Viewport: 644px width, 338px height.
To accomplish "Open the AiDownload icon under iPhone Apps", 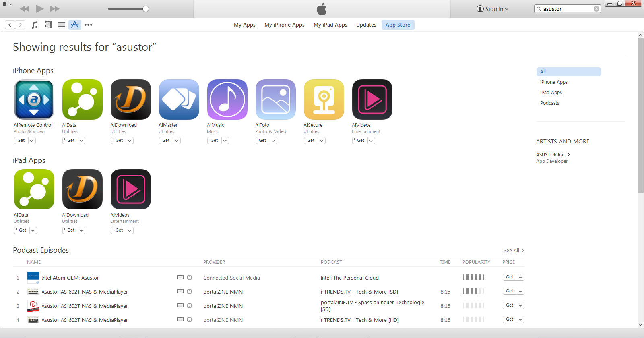I will pyautogui.click(x=130, y=100).
